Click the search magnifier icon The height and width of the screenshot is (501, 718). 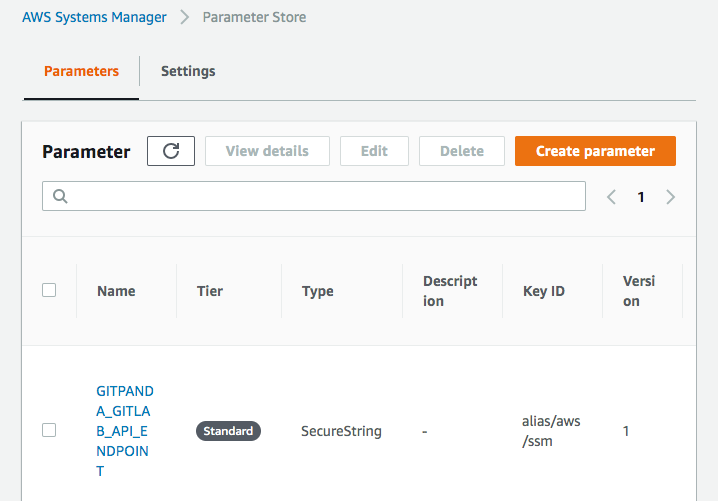pos(60,196)
